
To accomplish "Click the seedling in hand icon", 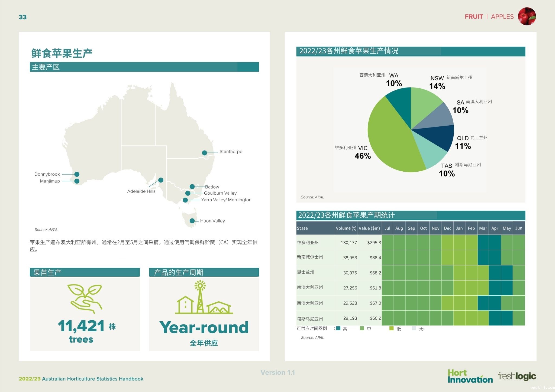I will [x=85, y=299].
